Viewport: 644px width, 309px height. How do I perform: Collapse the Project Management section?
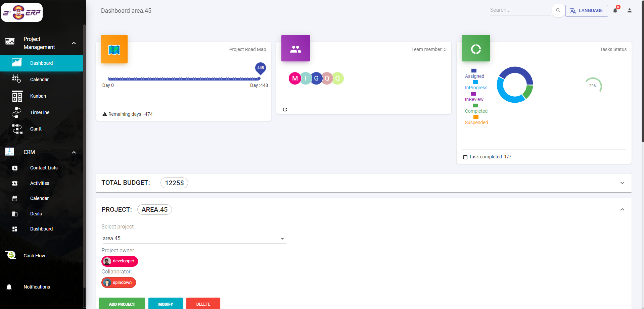(x=74, y=43)
